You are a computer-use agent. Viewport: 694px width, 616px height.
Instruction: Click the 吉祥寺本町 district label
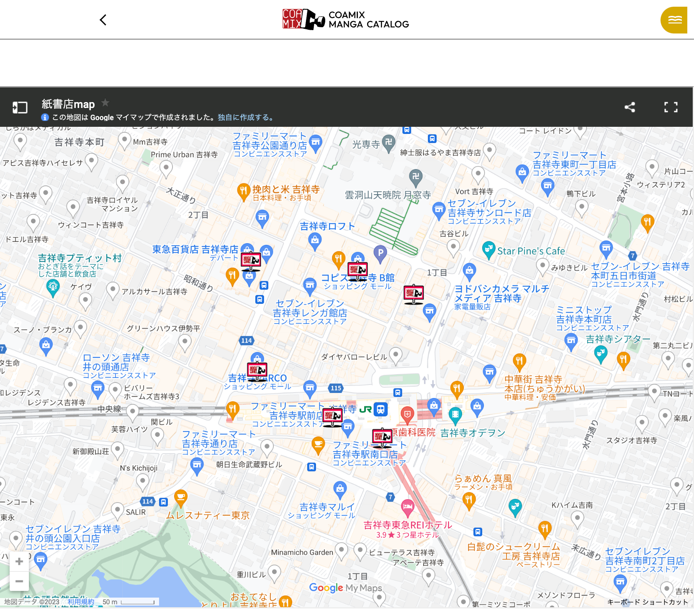(x=80, y=142)
